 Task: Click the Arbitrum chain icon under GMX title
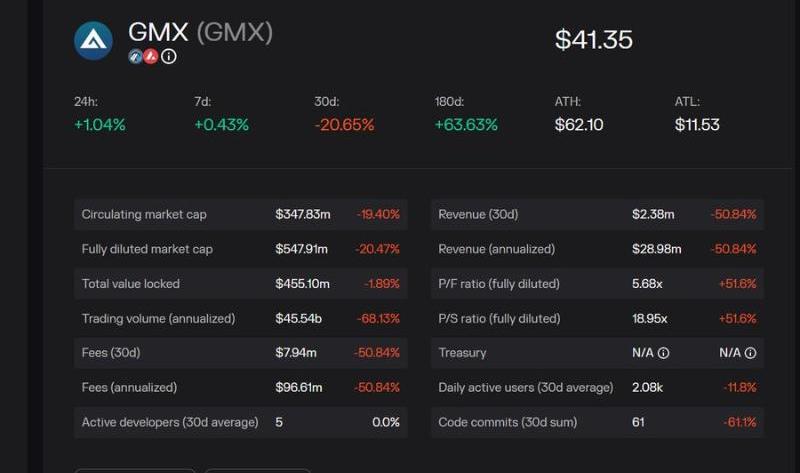point(135,57)
